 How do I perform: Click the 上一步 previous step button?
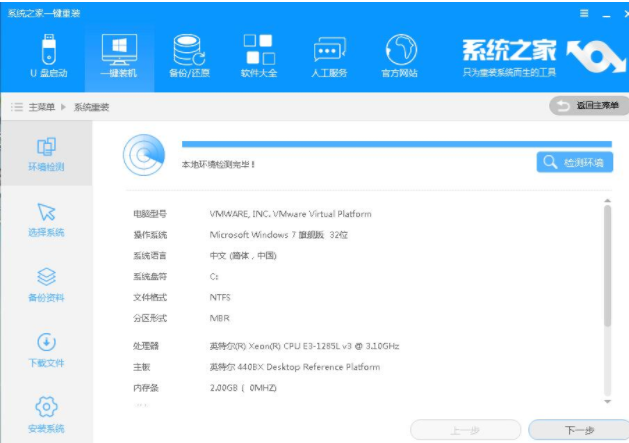coord(465,430)
